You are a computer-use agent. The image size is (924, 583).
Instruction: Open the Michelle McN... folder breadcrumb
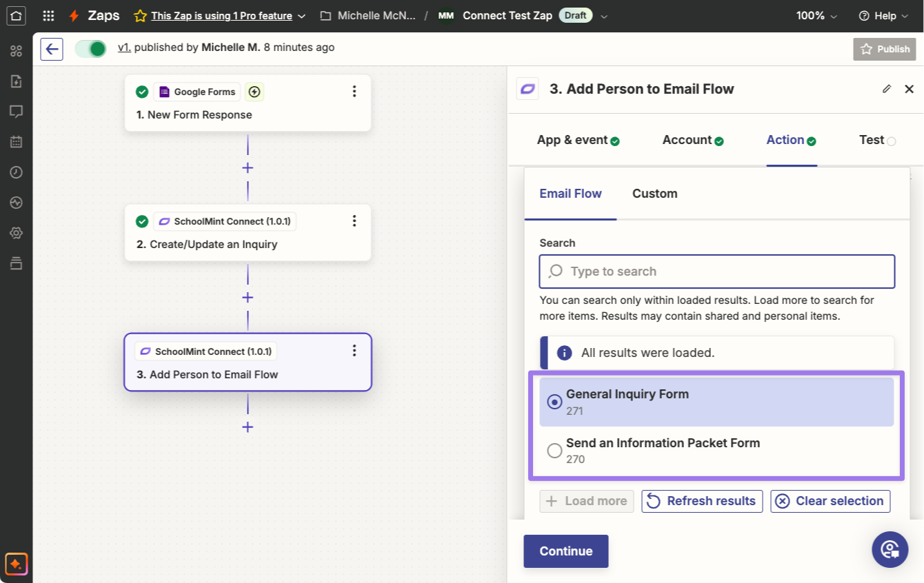376,15
